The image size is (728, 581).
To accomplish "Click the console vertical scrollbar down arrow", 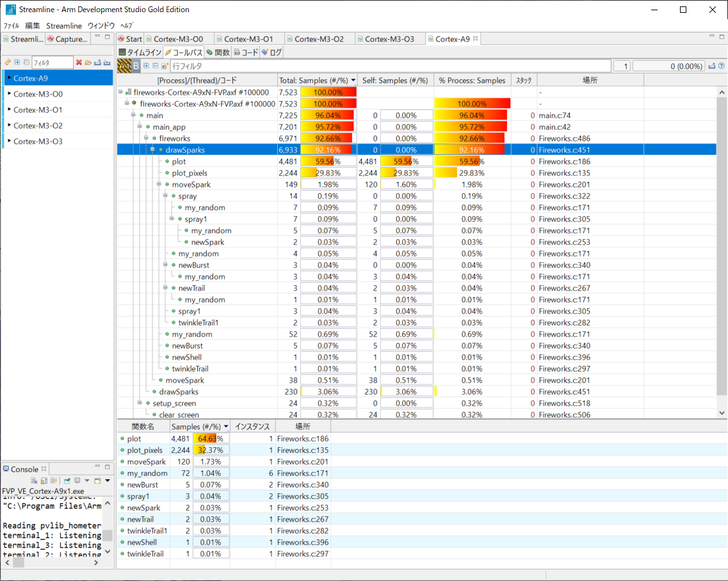I will pos(108,552).
